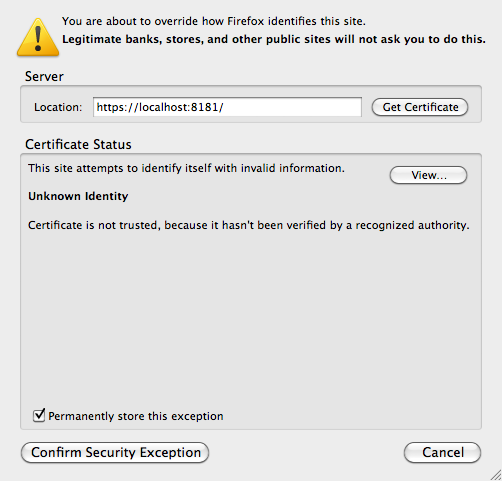Click the window resize grip corner
The width and height of the screenshot is (502, 481).
495,475
